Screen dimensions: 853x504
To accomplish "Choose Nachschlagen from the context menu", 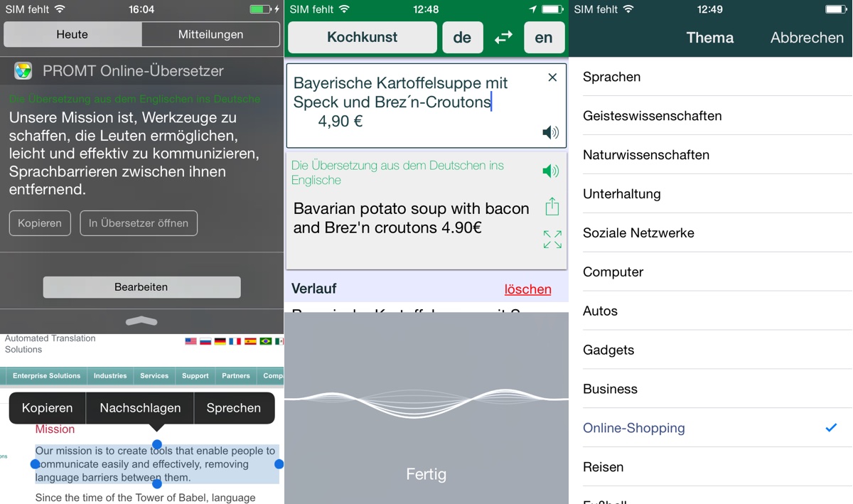I will (x=139, y=407).
